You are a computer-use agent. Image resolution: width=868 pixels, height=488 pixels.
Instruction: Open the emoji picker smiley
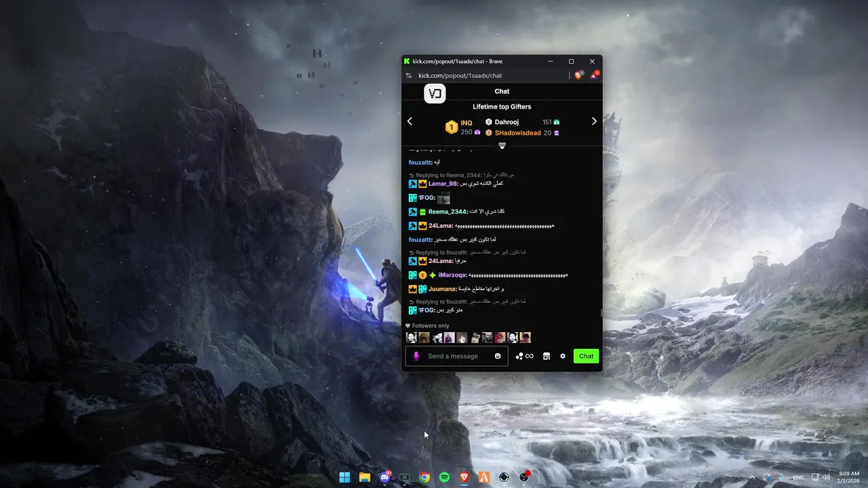click(498, 356)
